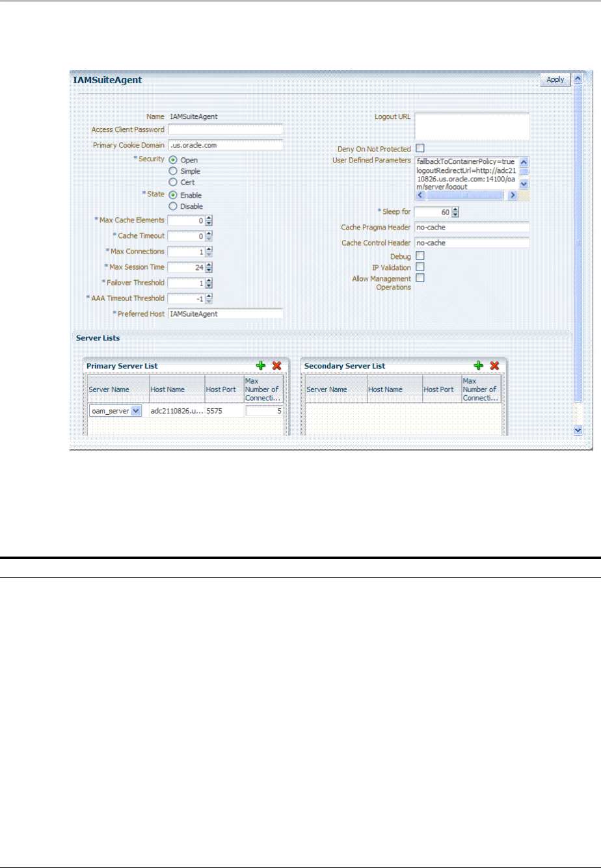Check Allow Management Operations
Viewport: 601px width, 868px height.
tap(420, 278)
